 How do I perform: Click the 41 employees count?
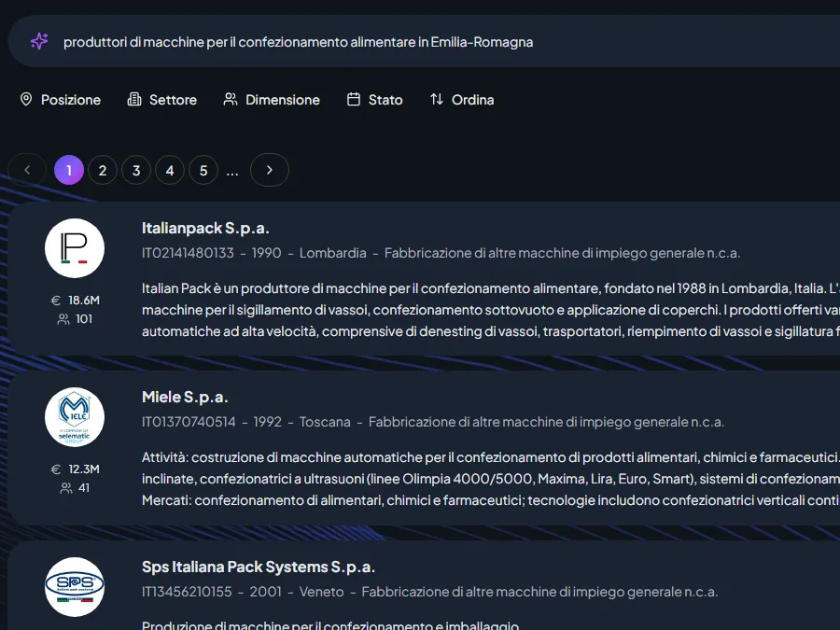[x=84, y=488]
